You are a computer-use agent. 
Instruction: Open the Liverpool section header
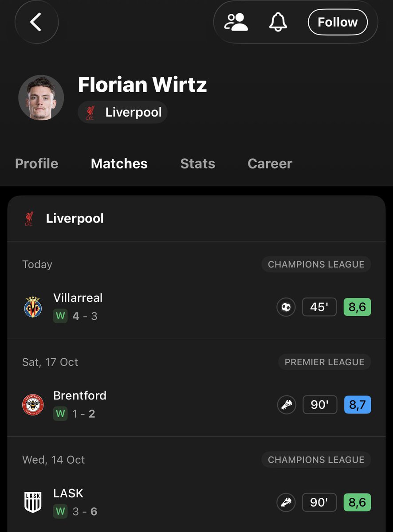point(196,219)
